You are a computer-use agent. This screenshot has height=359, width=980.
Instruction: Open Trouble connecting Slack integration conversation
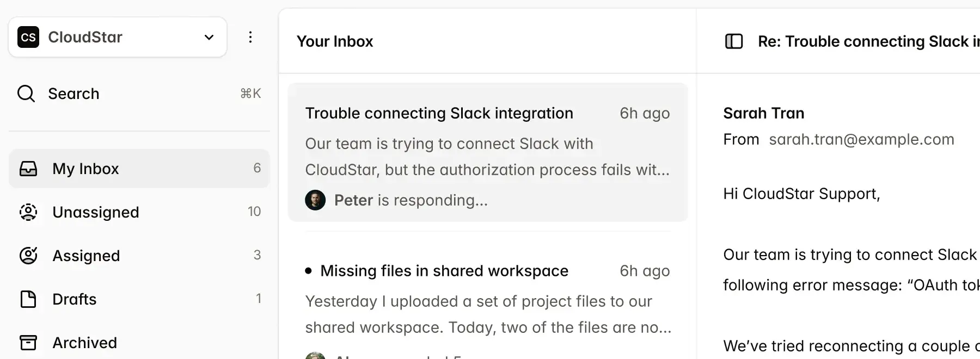tap(439, 113)
